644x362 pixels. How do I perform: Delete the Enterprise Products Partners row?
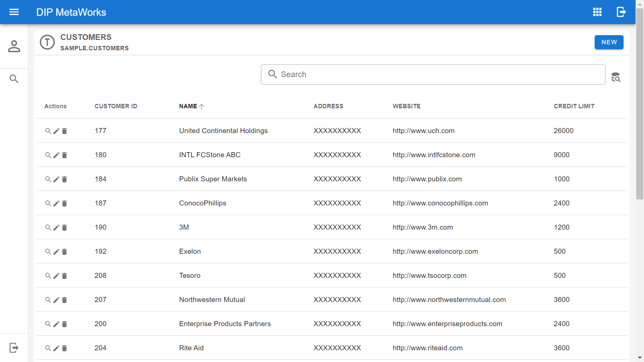tap(64, 324)
